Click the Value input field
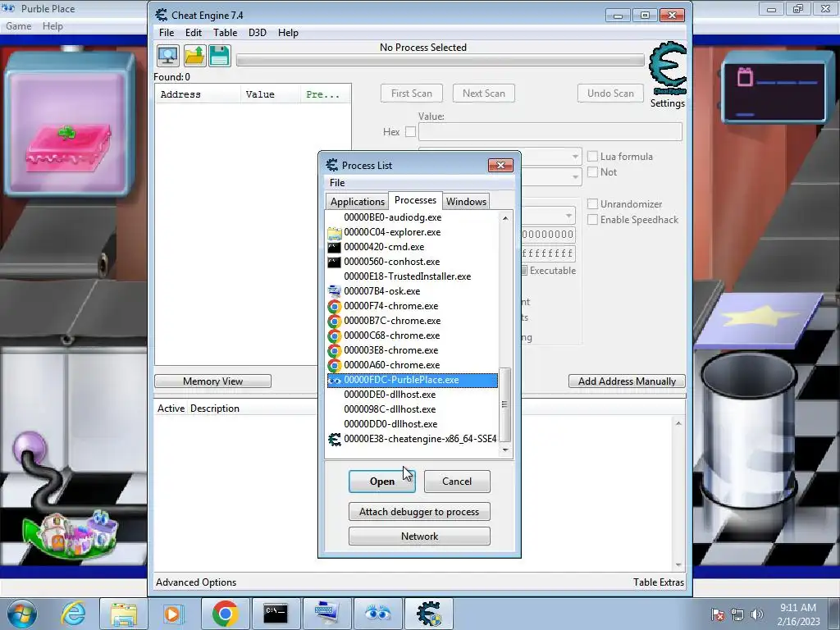This screenshot has width=840, height=630. (x=550, y=132)
